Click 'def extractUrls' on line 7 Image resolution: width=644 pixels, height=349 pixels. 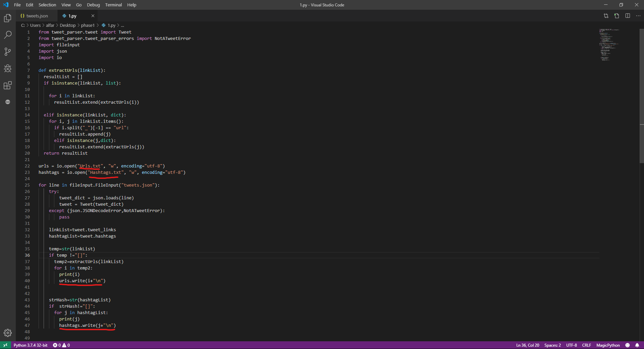(x=58, y=70)
